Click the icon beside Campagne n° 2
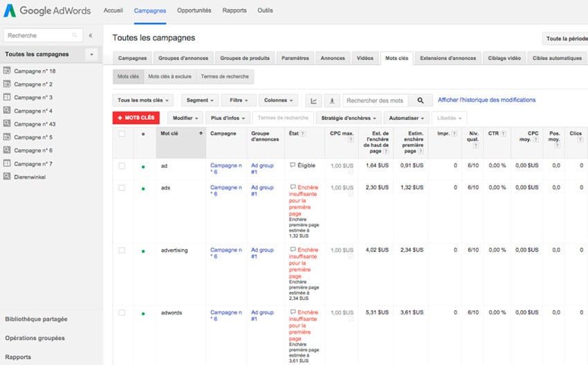Image resolution: width=588 pixels, height=365 pixels. tap(7, 84)
